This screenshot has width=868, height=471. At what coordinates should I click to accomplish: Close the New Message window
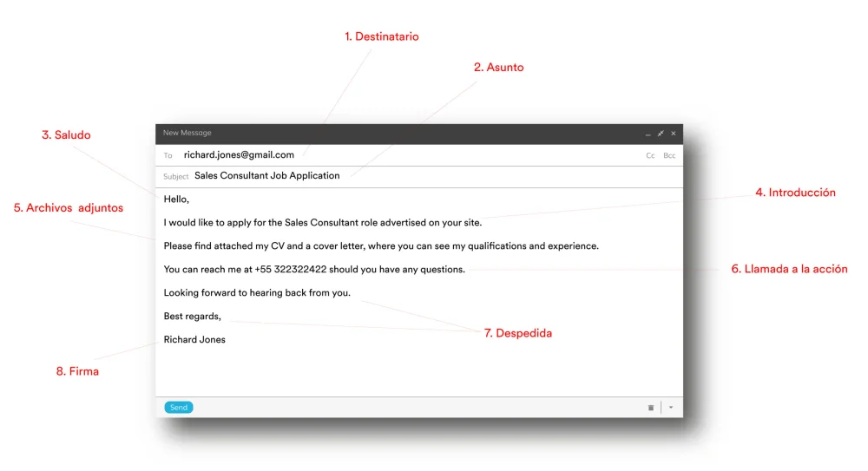click(674, 134)
